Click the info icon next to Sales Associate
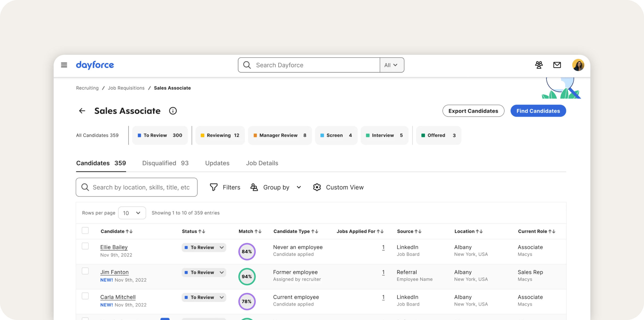This screenshot has width=644, height=320. tap(173, 111)
